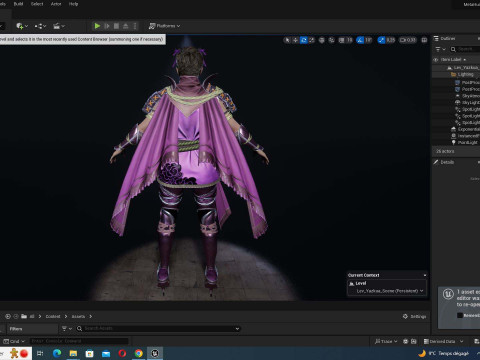Click the folder icon in Content Browser path
Screen dimensions: 480x360
point(24,316)
